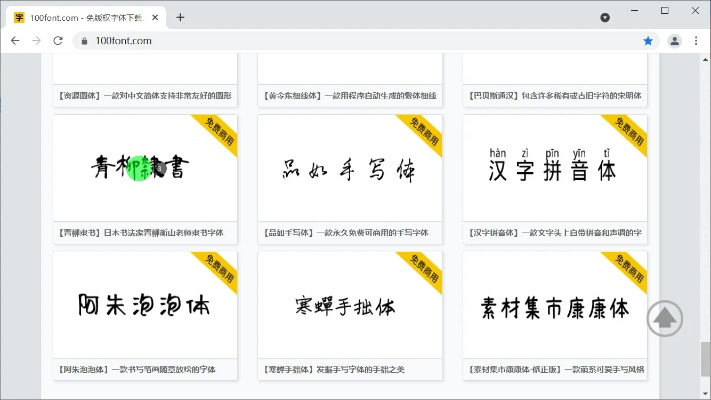Click the scrollbar up arrow
The height and width of the screenshot is (400, 711).
(706, 59)
